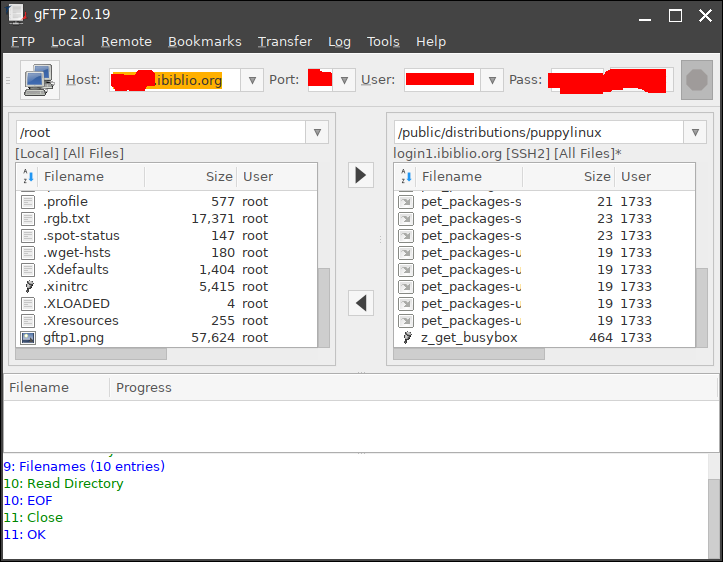723x562 pixels.
Task: Click the .xinitrc script file icon
Action: (28, 287)
